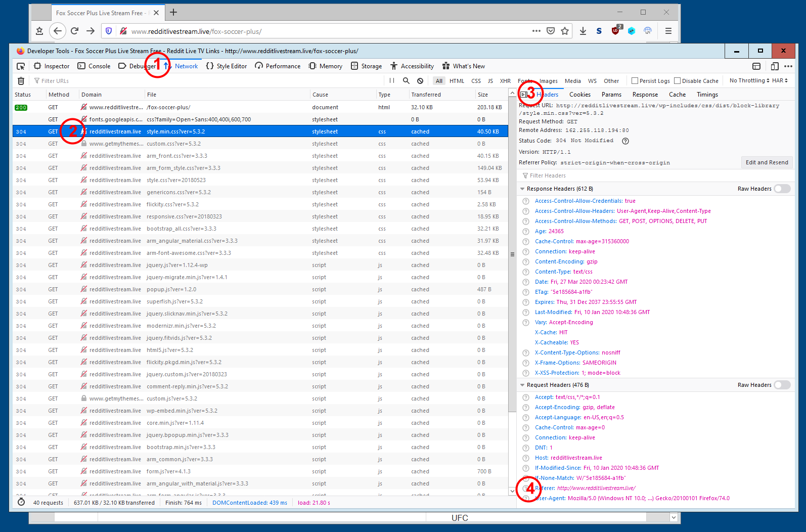The image size is (806, 532).
Task: Open the Timings tab
Action: click(707, 95)
